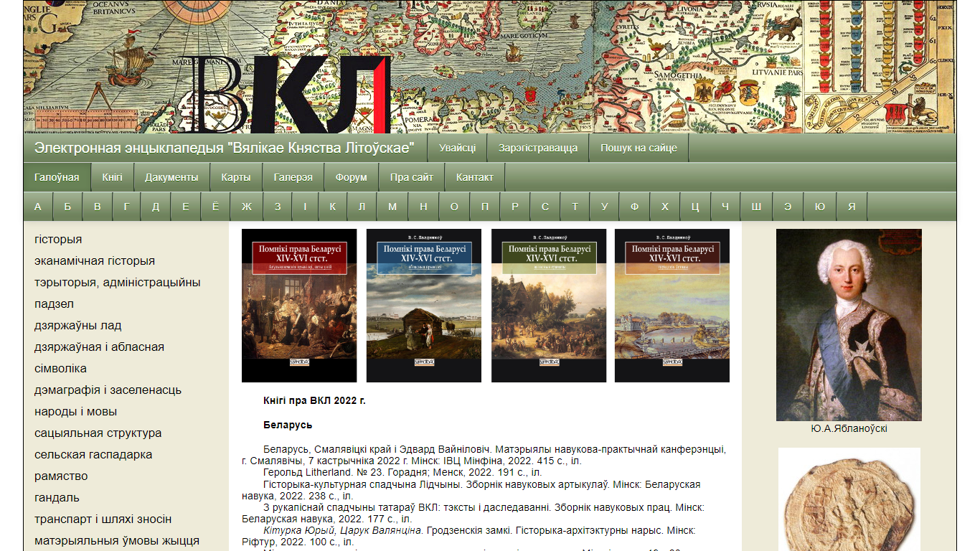
Task: Select letter Л in alphabet index
Action: point(362,207)
